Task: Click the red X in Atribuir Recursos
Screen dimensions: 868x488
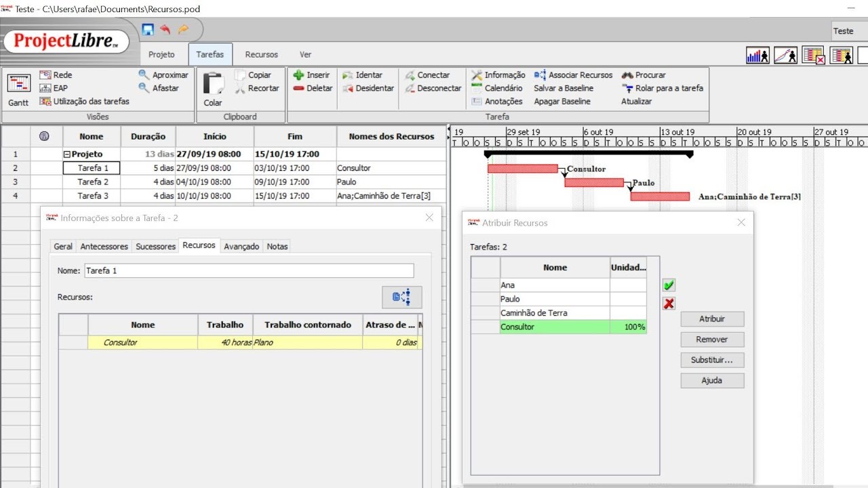Action: pos(669,304)
